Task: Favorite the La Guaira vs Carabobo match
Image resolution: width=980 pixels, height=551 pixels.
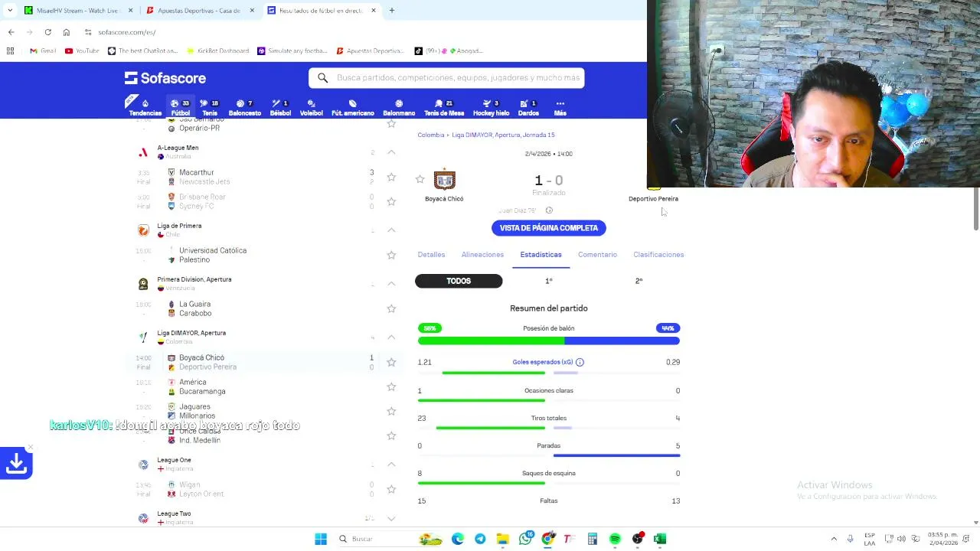Action: click(391, 308)
